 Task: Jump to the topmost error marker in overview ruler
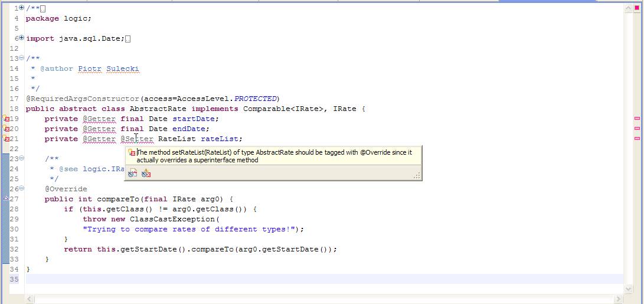637,119
